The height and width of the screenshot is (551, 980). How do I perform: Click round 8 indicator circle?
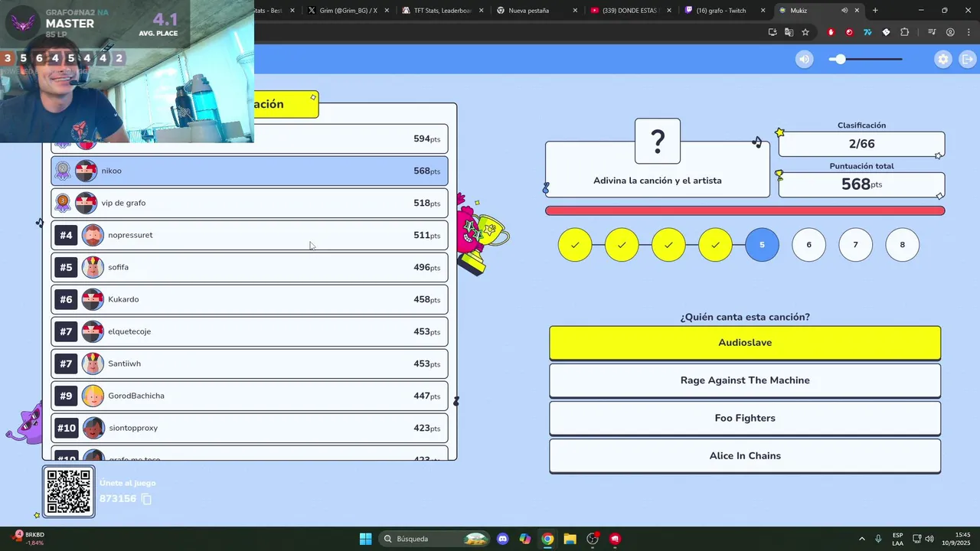pos(902,245)
